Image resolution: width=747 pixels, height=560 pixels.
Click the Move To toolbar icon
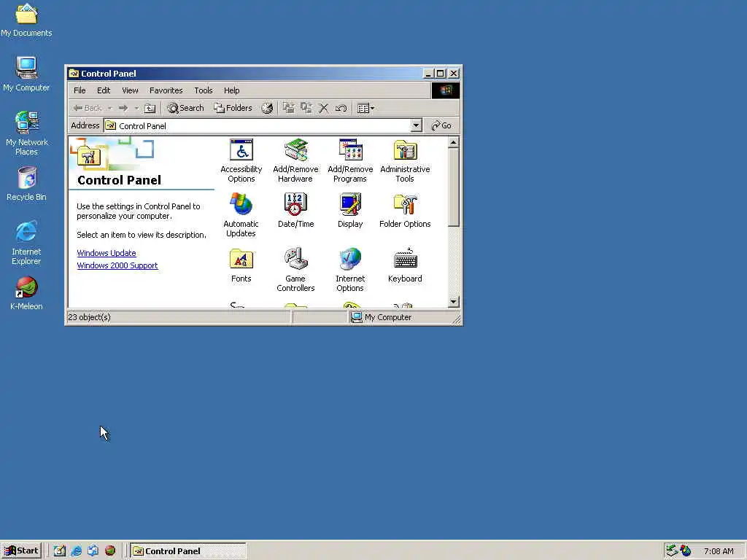pyautogui.click(x=289, y=108)
